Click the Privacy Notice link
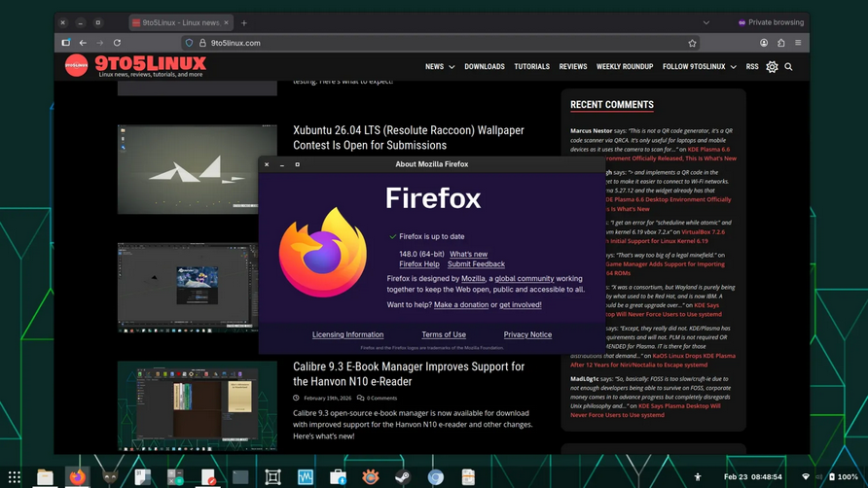Viewport: 868px width, 488px height. click(x=527, y=334)
